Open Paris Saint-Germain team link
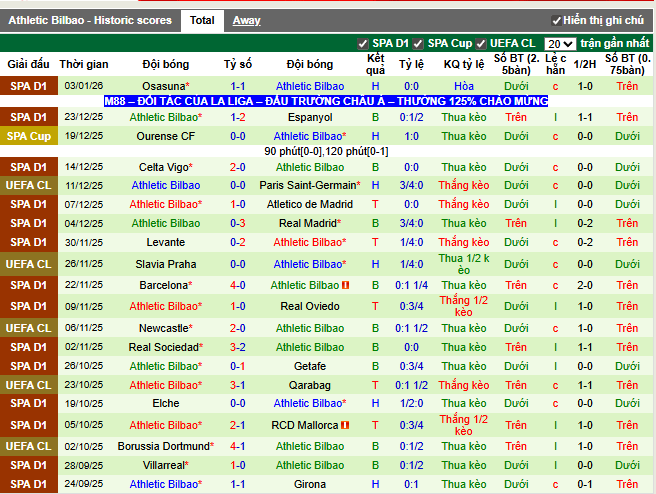The image size is (656, 494). tap(310, 185)
